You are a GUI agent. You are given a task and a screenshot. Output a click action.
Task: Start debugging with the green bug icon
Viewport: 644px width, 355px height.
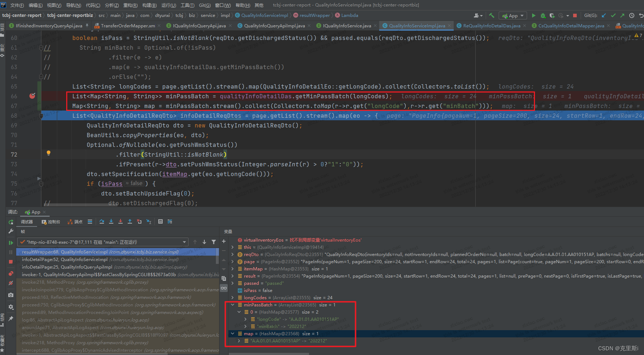[x=543, y=15]
